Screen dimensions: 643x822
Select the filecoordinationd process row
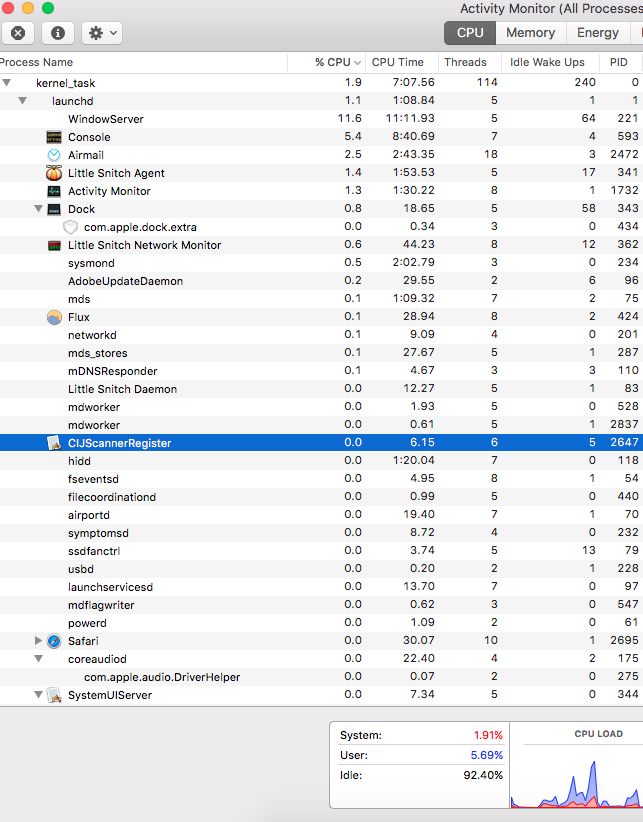(321, 496)
